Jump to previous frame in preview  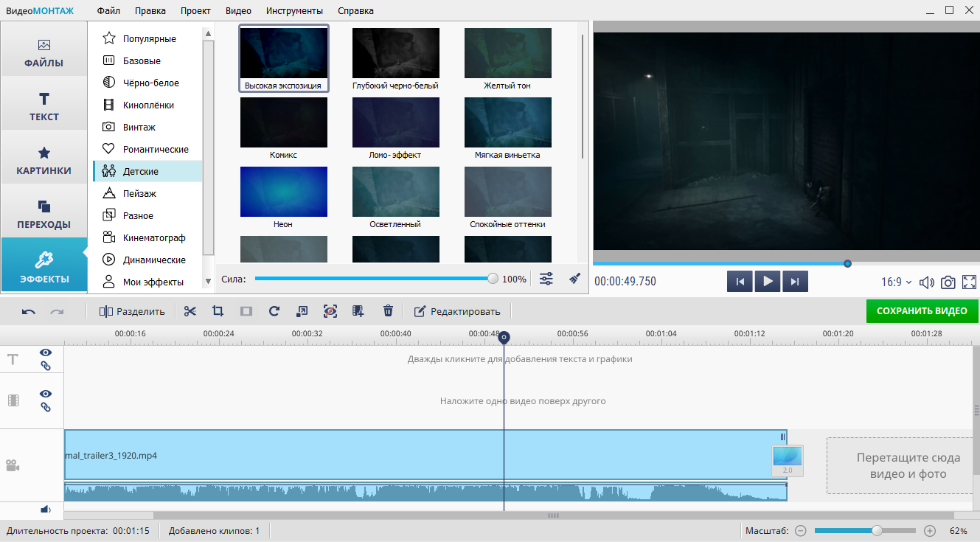(x=740, y=281)
